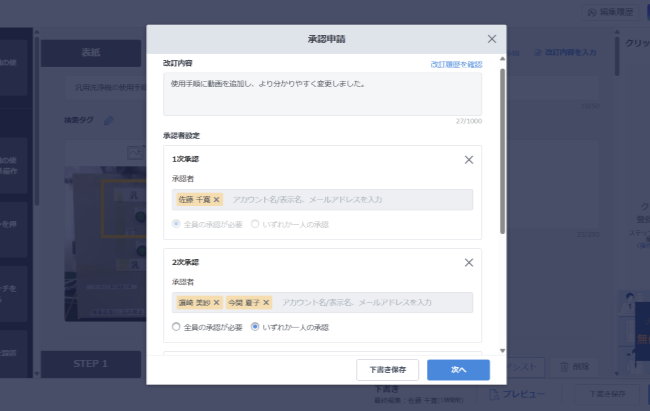
Task: Remove 濱崎 美紗 from 2次承認 approvers
Action: point(216,303)
